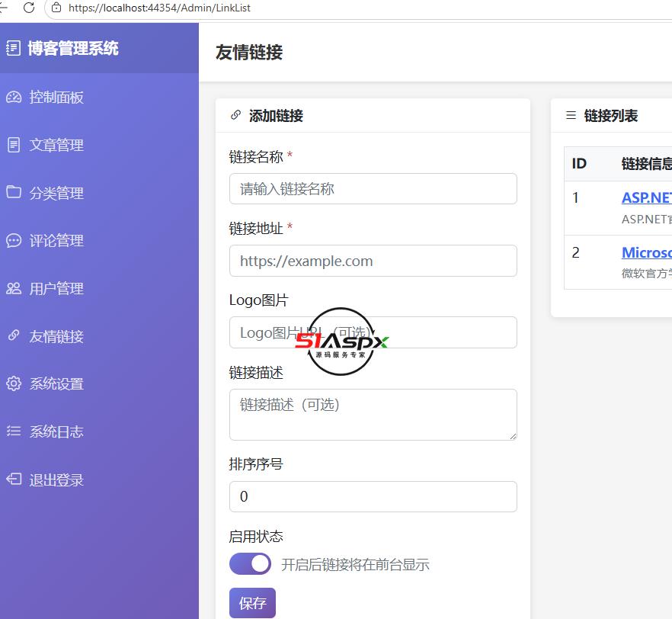Reload the page with browser refresh icon
Viewport: 672px width, 619px height.
pyautogui.click(x=29, y=8)
